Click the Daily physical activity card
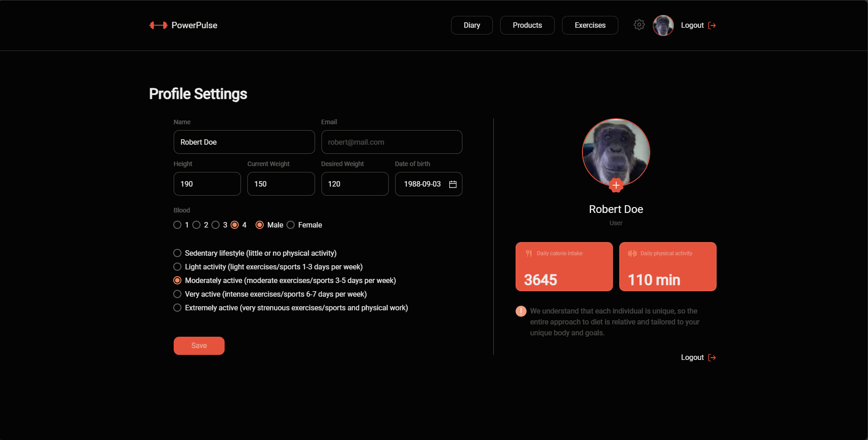Image resolution: width=868 pixels, height=440 pixels. click(668, 267)
